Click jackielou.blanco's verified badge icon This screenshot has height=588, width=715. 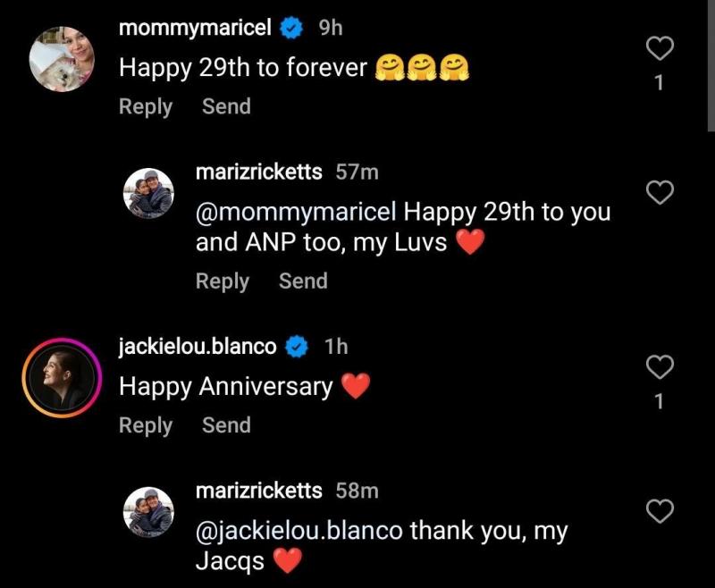point(297,348)
